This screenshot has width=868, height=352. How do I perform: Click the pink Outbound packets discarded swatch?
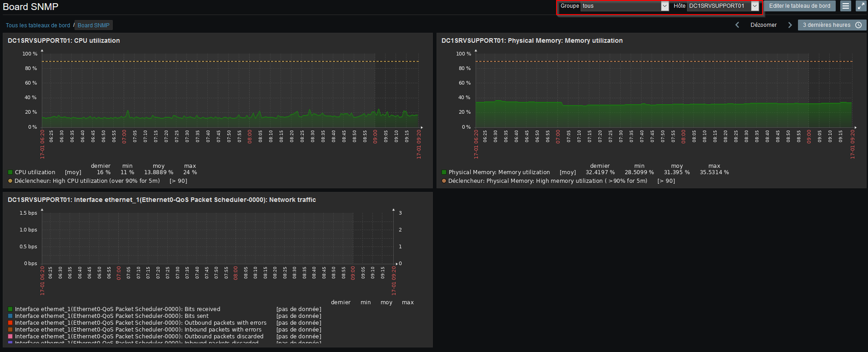coord(10,337)
